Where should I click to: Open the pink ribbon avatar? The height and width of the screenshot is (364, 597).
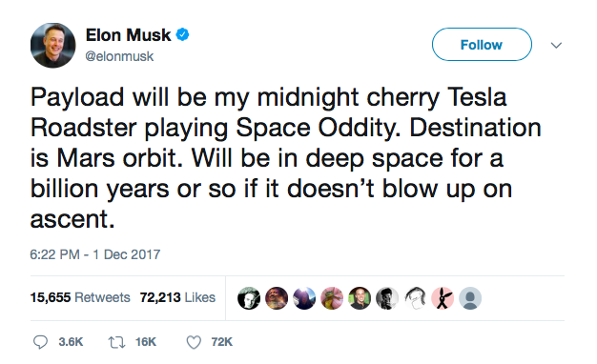tap(443, 298)
